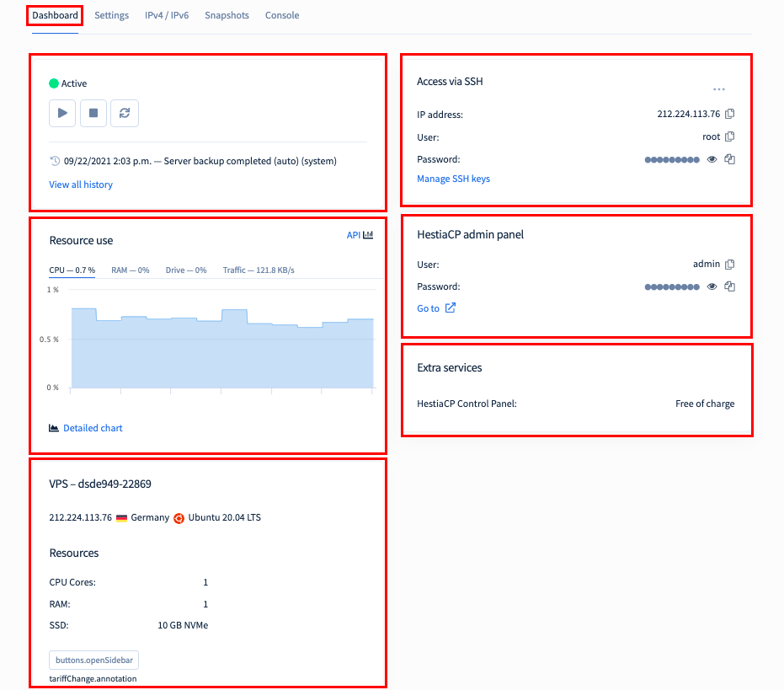Copy the HestiaCP admin user
Screen dimensions: 784x690
[729, 264]
